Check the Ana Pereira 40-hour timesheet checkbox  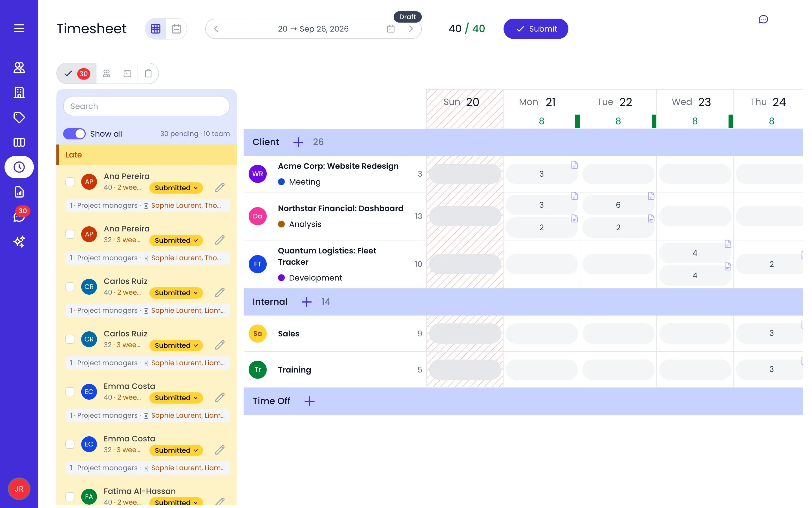70,182
